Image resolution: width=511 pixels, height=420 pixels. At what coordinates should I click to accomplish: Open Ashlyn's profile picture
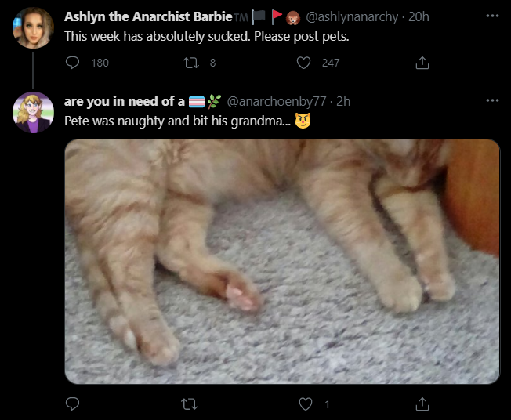click(33, 27)
